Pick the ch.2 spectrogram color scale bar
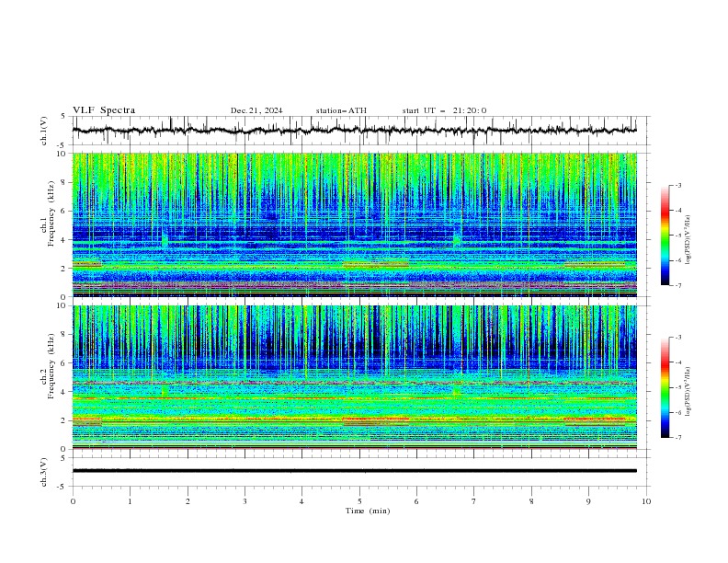Viewport: 728px width, 563px height. (665, 387)
